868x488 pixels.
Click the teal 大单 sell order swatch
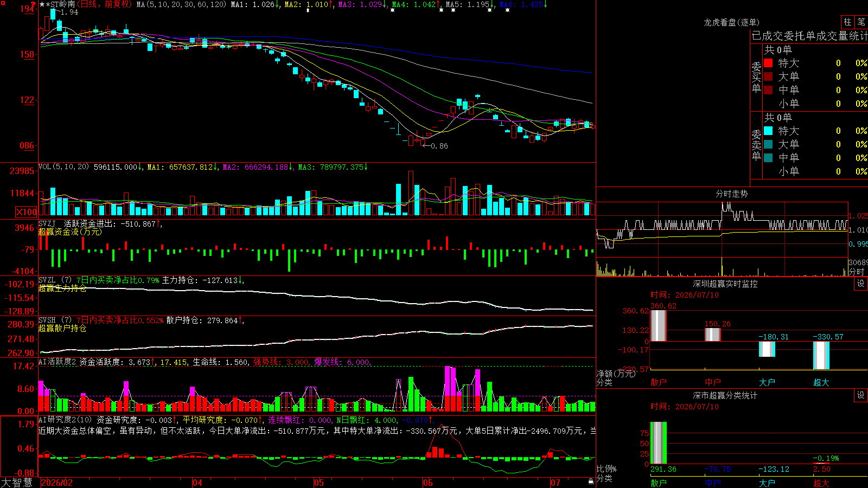[x=768, y=144]
